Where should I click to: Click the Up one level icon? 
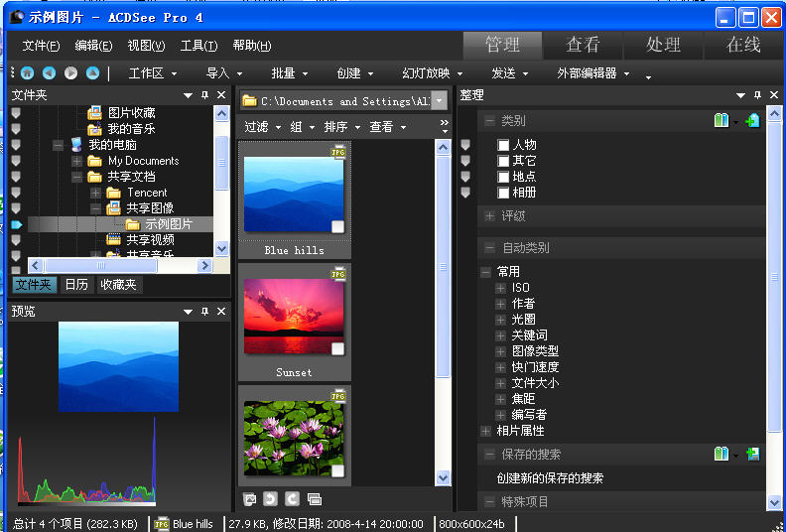[92, 72]
